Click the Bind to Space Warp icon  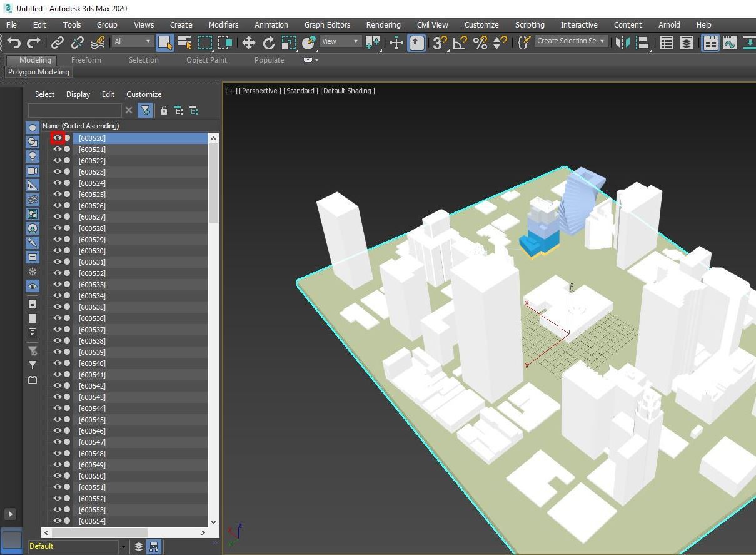(98, 42)
